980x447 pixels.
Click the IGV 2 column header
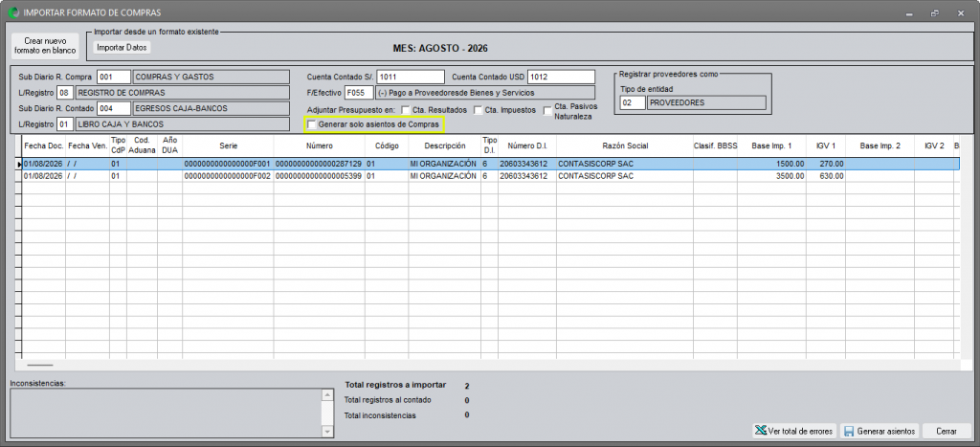click(934, 145)
